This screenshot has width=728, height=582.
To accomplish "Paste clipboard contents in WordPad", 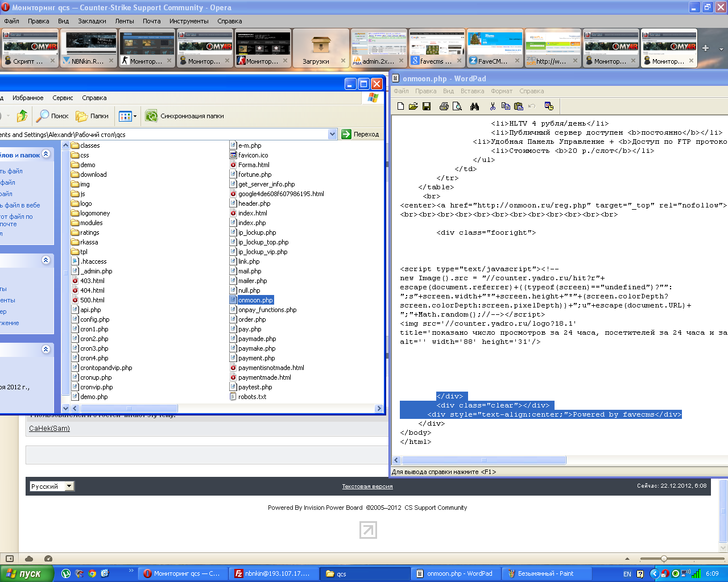I will tap(519, 106).
